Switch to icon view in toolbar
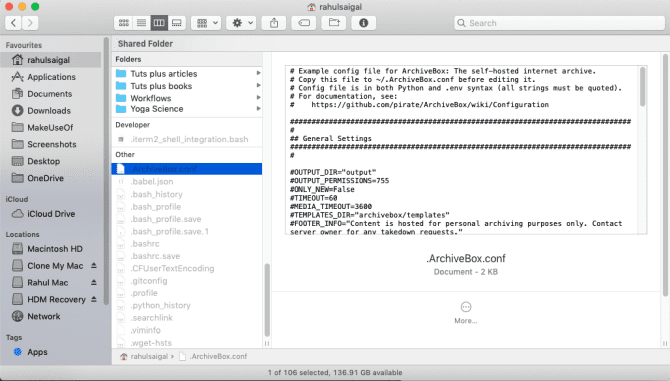 pyautogui.click(x=123, y=23)
